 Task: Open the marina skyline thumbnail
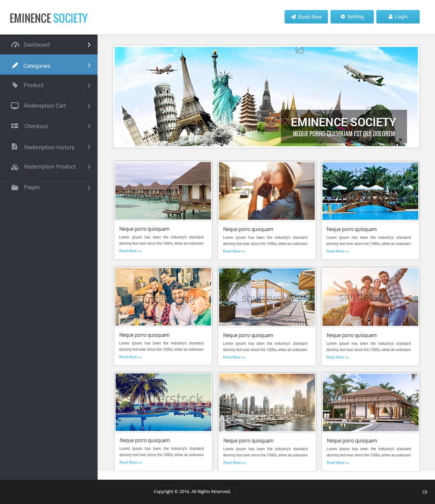coord(267,403)
